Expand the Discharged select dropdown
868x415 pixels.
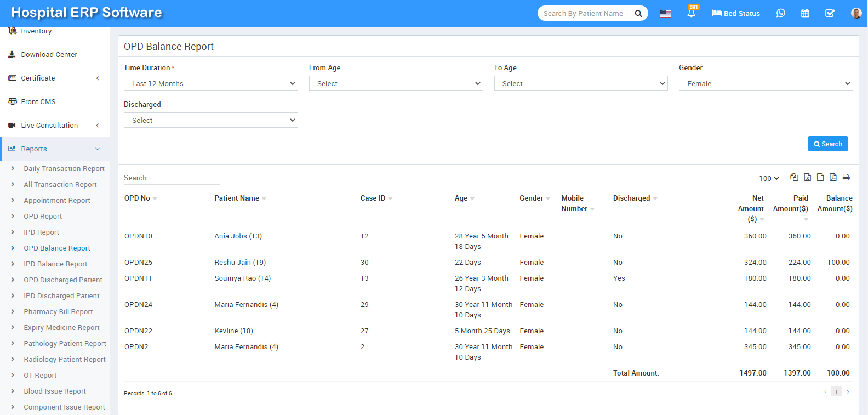[x=210, y=120]
